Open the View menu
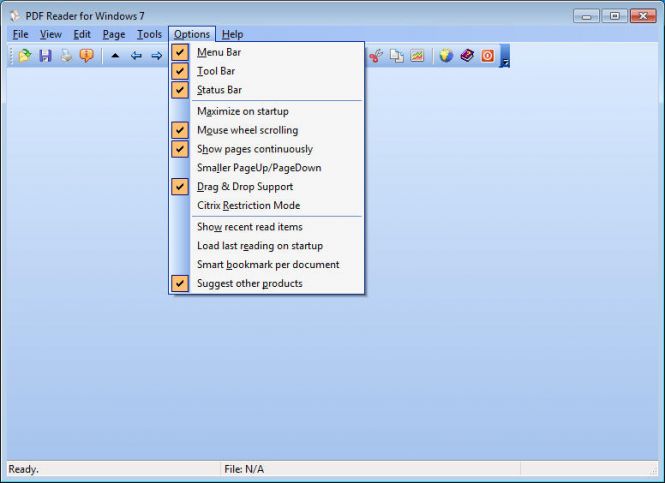The width and height of the screenshot is (665, 483). [x=51, y=34]
